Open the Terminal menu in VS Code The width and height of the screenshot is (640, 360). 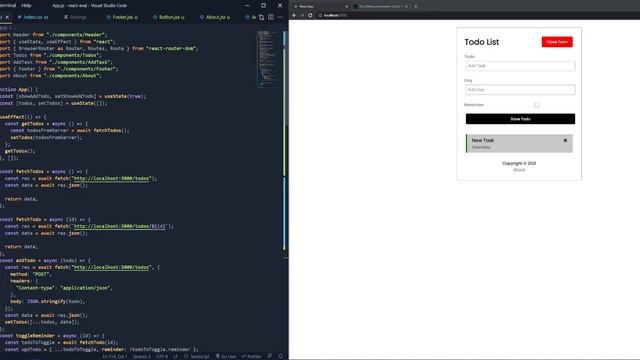pyautogui.click(x=8, y=6)
